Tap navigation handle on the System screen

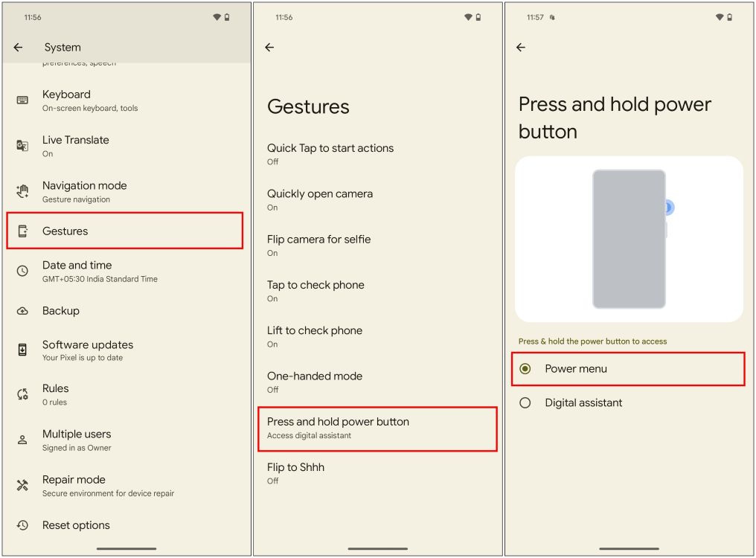coord(126,548)
